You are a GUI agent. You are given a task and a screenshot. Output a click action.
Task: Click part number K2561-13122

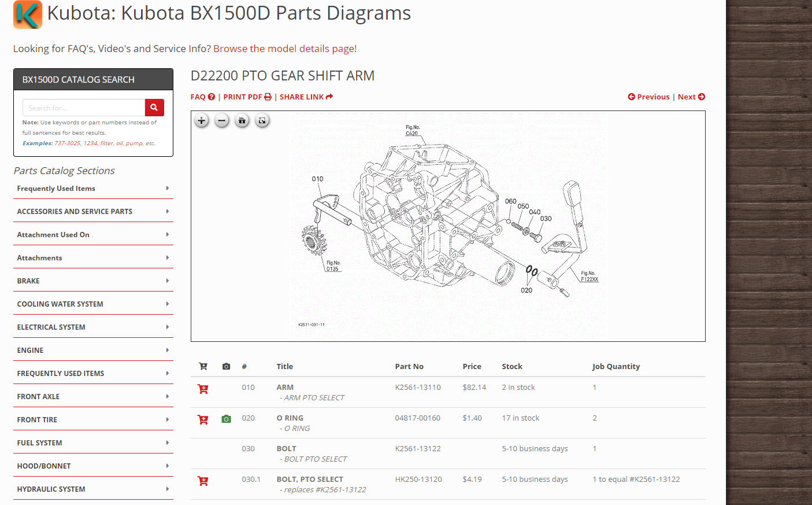[418, 448]
